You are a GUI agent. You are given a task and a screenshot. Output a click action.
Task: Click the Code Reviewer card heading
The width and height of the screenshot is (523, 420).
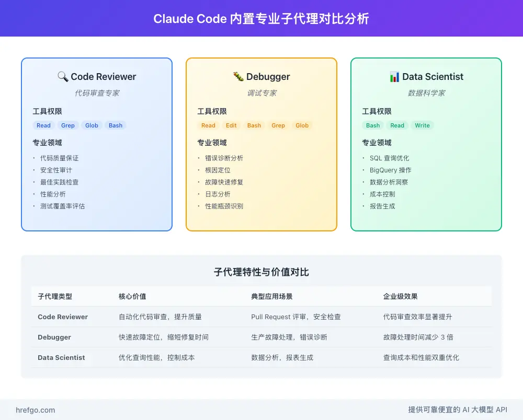pyautogui.click(x=104, y=77)
